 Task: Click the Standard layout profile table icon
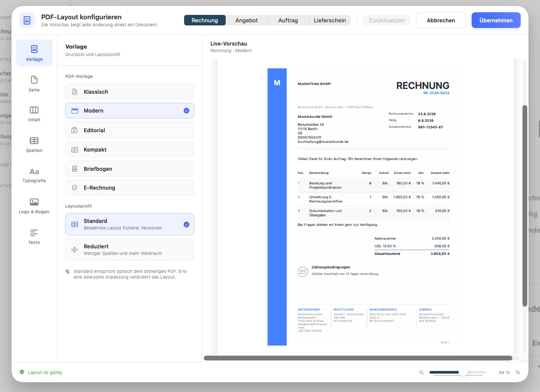(75, 224)
